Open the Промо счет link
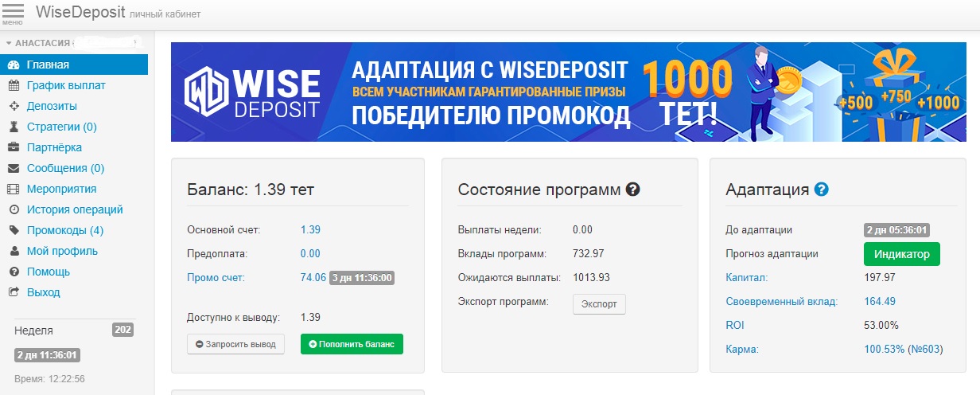Screen dimensions: 980x395 216,278
